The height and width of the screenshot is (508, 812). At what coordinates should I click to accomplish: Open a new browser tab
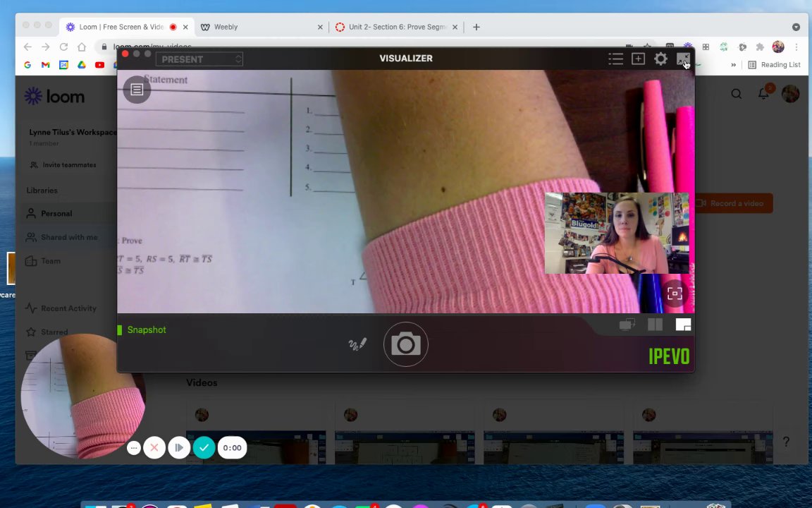476,27
